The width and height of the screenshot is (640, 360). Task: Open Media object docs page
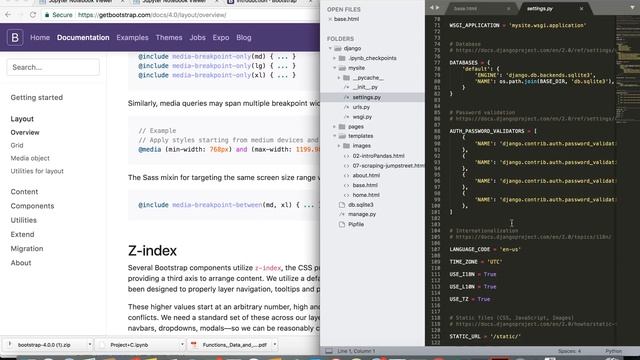30,158
